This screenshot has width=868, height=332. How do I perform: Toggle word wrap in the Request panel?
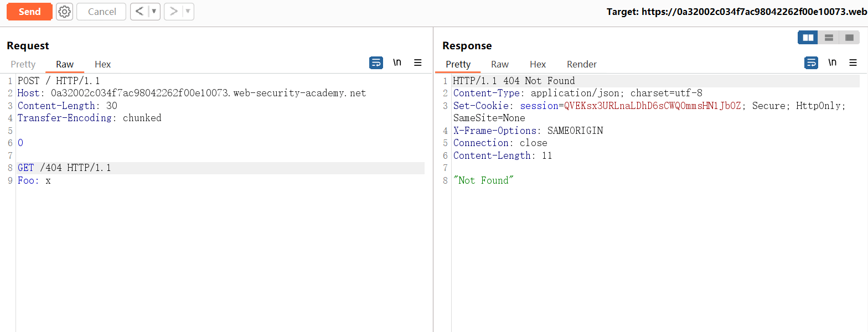pos(376,63)
